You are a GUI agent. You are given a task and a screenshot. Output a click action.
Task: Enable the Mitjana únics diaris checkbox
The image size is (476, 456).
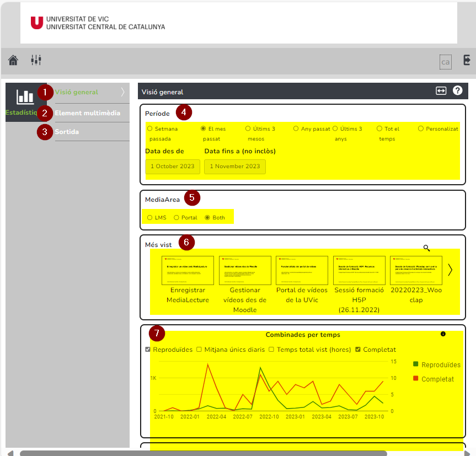click(199, 350)
